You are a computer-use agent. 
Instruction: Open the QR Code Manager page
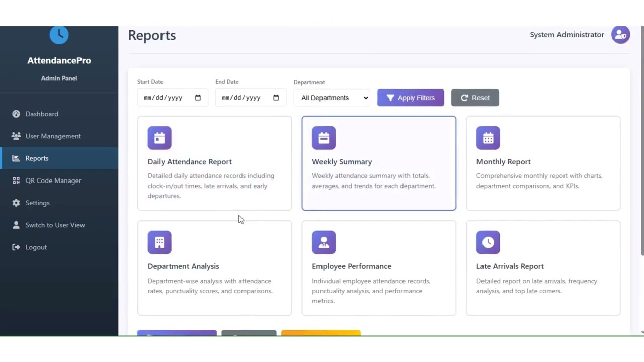click(53, 180)
